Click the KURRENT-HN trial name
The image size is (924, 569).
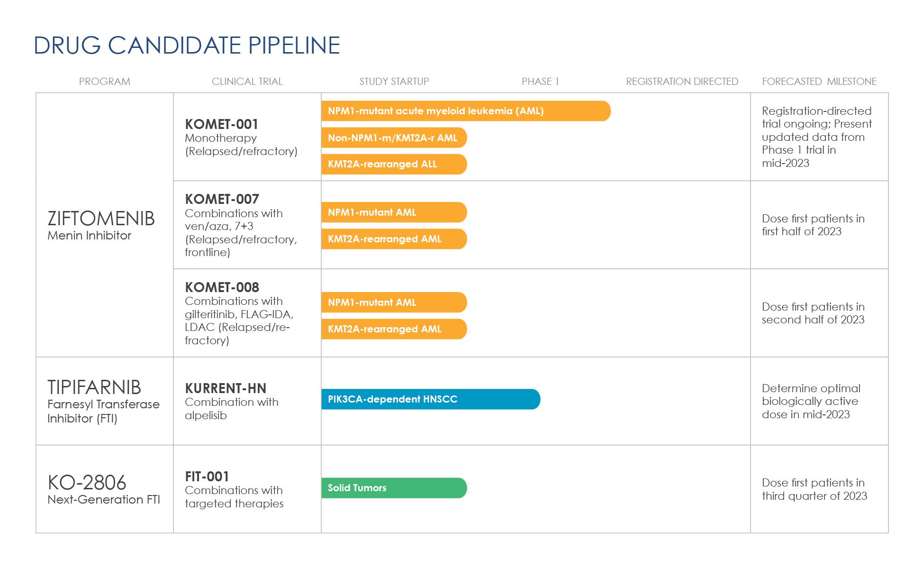[226, 388]
